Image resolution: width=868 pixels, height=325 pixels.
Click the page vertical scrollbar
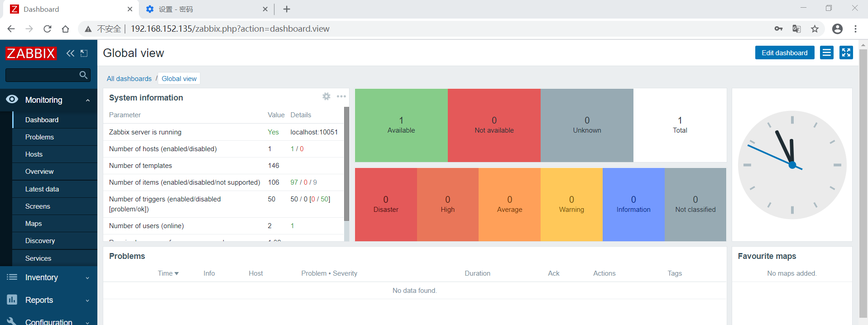[863, 183]
